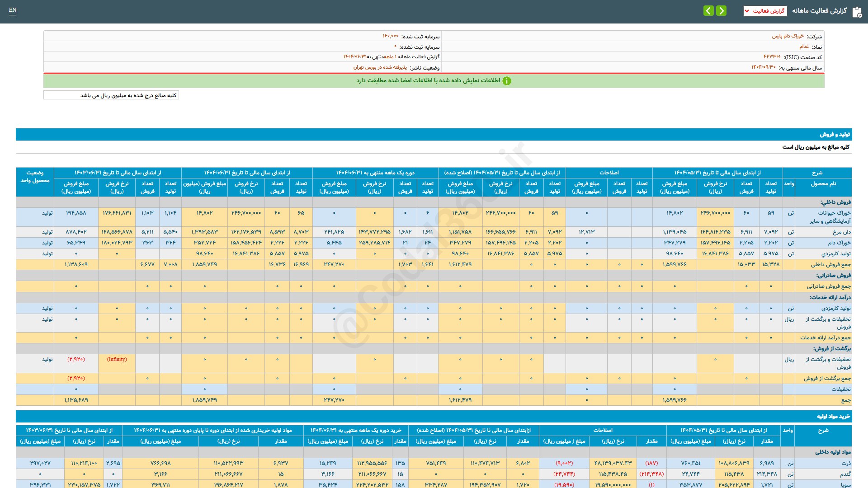
Task: Click the publisher status پذیرفته شده در بورس تهران
Action: [380, 67]
